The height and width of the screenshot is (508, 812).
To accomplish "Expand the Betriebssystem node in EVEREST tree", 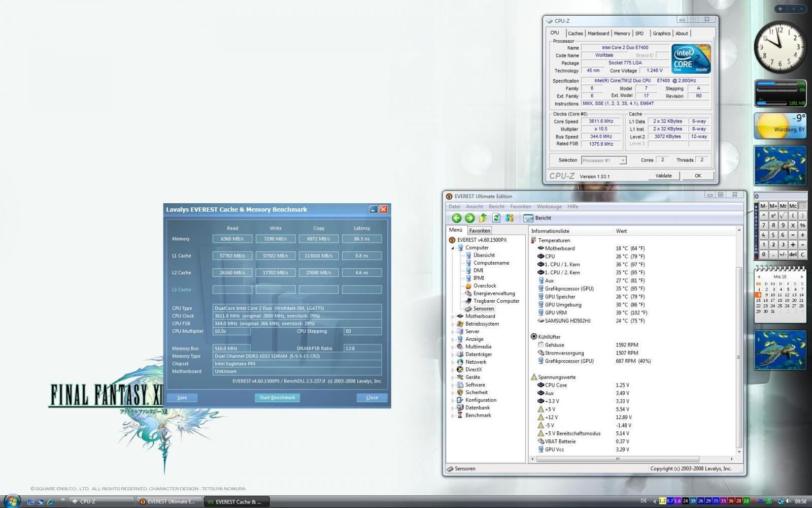I will coord(453,324).
